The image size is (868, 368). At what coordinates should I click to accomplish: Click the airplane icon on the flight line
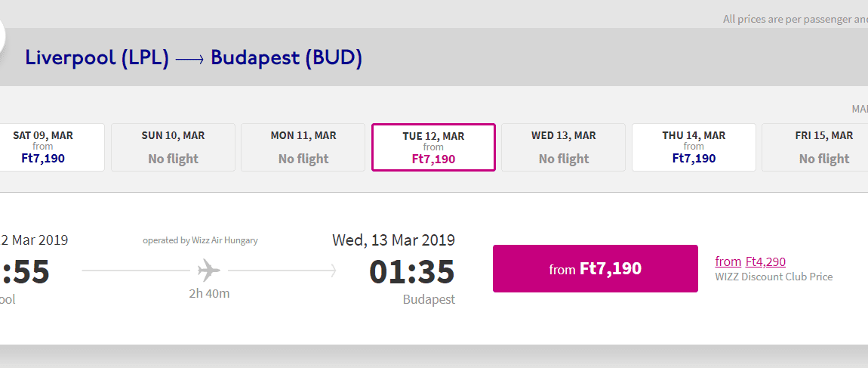[209, 271]
